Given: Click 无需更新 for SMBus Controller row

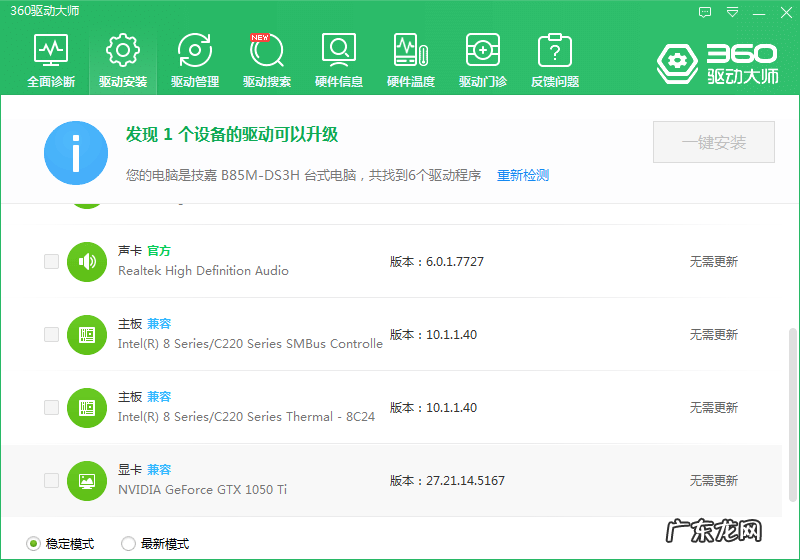Looking at the screenshot, I should (714, 335).
